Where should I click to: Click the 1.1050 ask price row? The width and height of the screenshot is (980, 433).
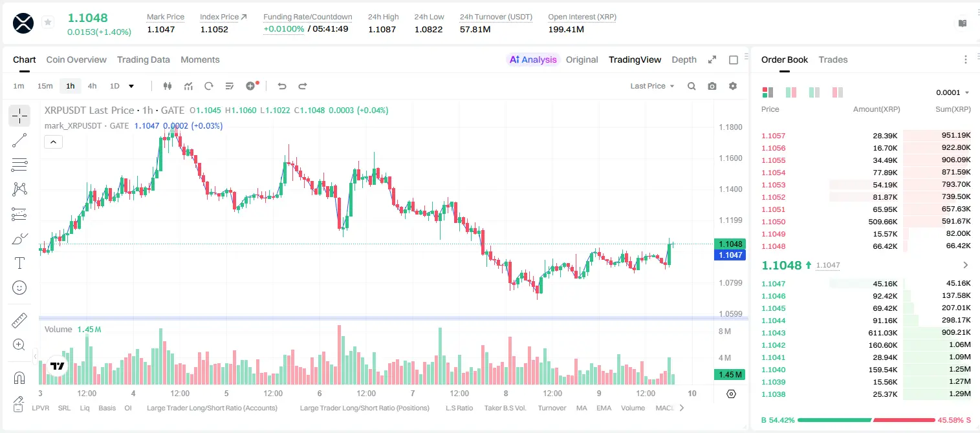click(866, 222)
